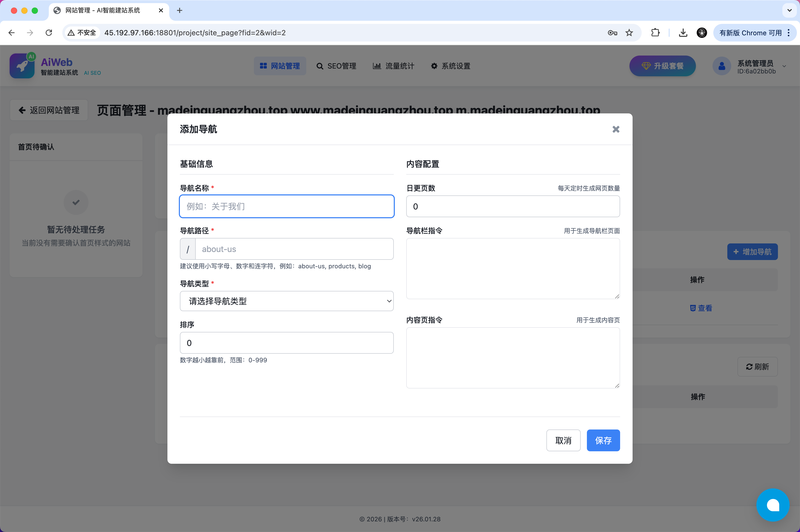This screenshot has height=532, width=800.
Task: Click the AiWeb rocket logo
Action: (x=22, y=66)
